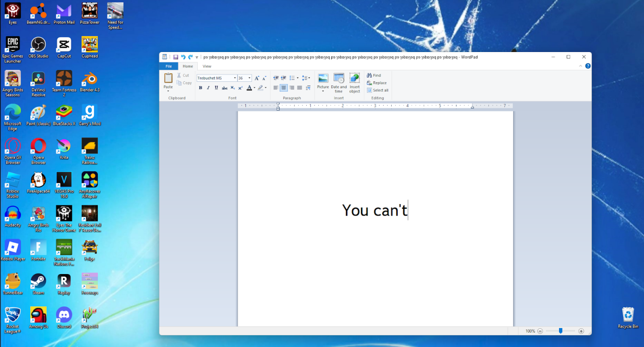Click the Save icon in WordPad title bar
The width and height of the screenshot is (644, 347).
[x=175, y=57]
